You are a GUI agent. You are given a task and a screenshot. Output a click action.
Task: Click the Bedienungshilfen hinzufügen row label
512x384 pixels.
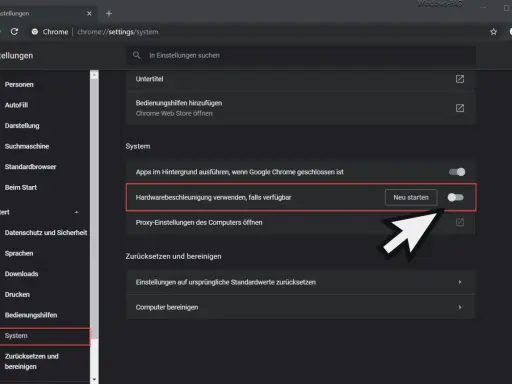[x=179, y=103]
